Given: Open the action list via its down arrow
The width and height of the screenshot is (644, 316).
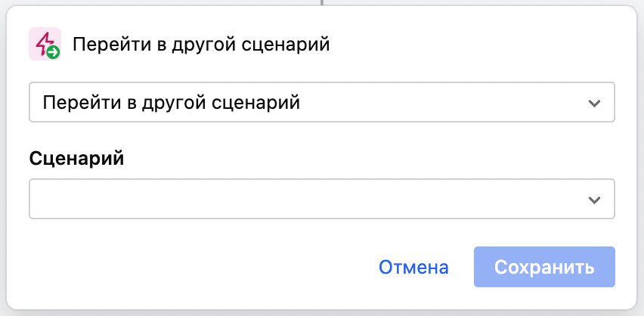Looking at the screenshot, I should click(x=594, y=103).
